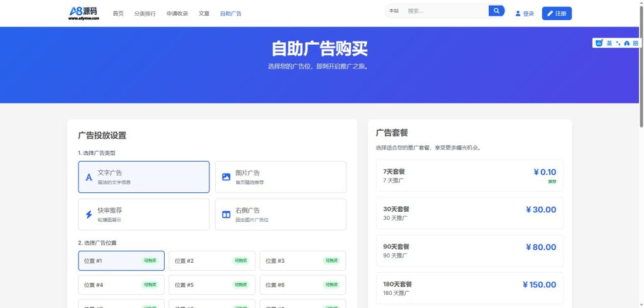Open the IME toolbox grid icon

point(636,43)
